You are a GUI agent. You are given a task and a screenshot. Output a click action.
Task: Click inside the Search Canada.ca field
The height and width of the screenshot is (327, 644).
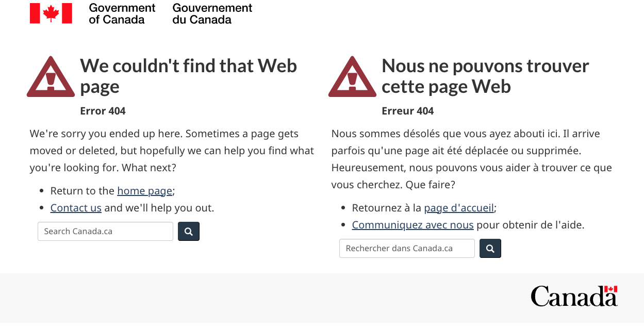pyautogui.click(x=105, y=231)
